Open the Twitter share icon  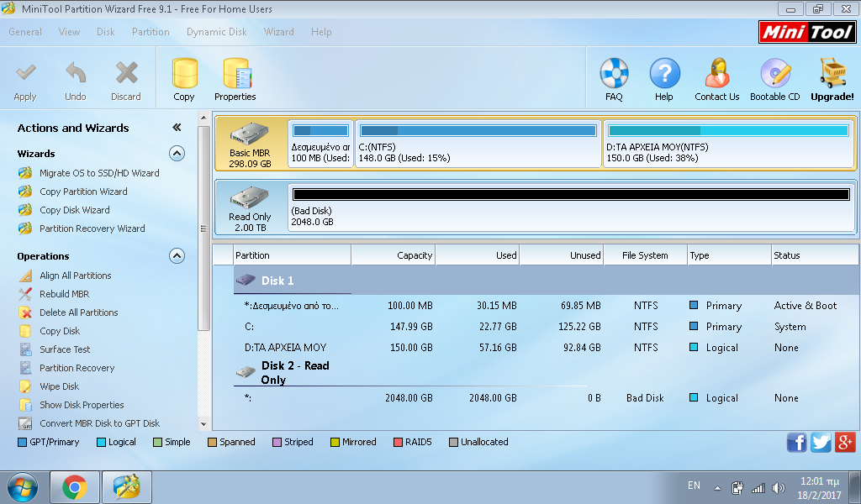(x=821, y=442)
